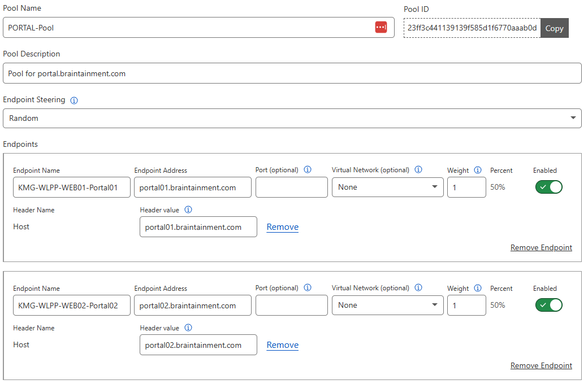Open Virtual Network dropdown for second endpoint
Screen dimensions: 588x384
click(387, 305)
